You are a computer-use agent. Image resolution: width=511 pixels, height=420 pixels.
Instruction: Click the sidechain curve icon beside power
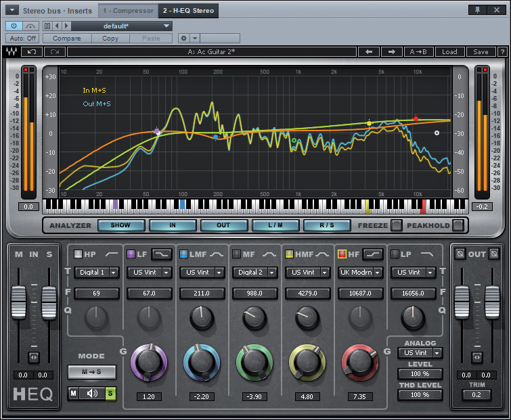30,26
